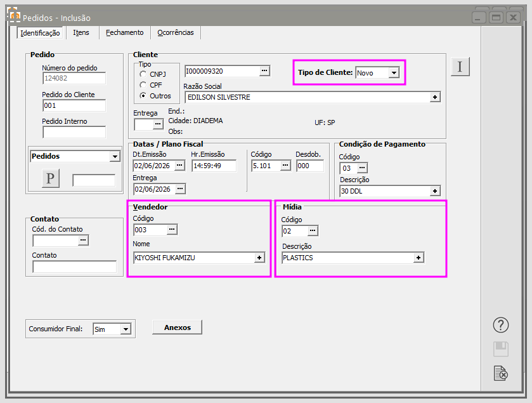The image size is (532, 403).
Task: Click Pedido do Cliente field
Action: click(74, 105)
